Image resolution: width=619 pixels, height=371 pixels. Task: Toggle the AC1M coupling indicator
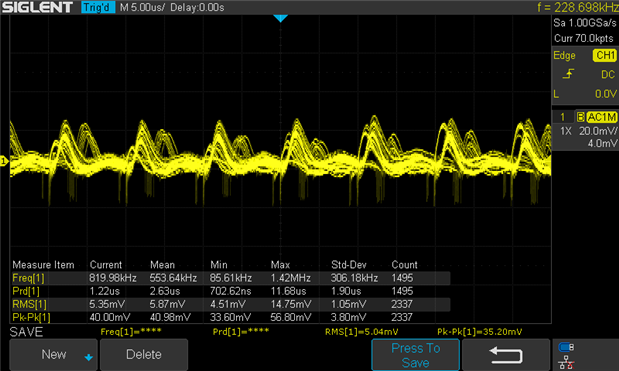click(601, 117)
